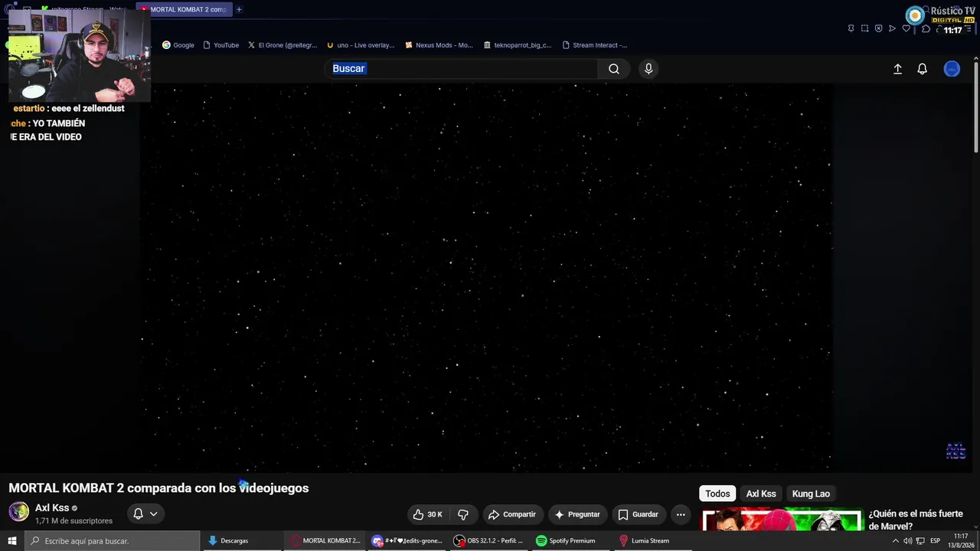Viewport: 980px width, 551px height.
Task: Open the uno - Live overlay bookmark
Action: pos(361,45)
